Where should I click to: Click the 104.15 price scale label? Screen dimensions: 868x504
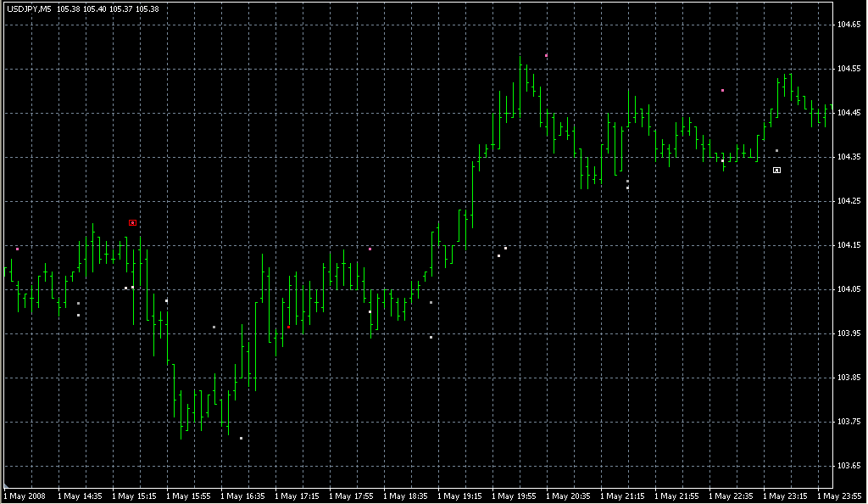click(849, 245)
